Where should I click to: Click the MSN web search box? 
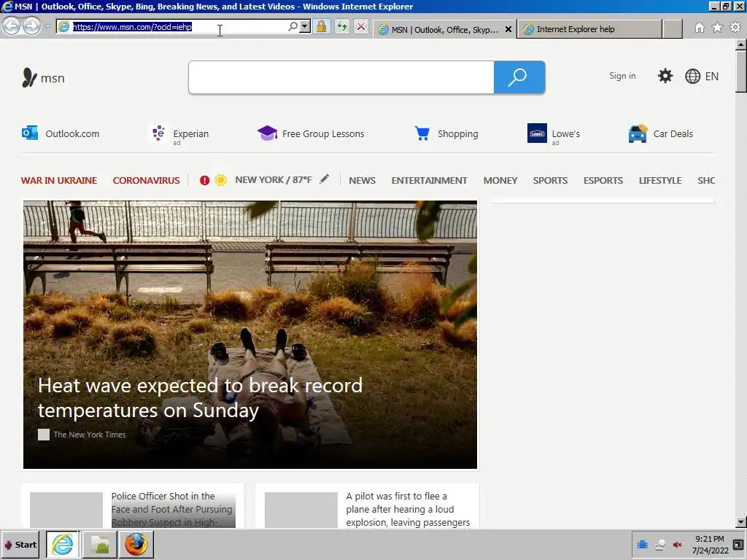pyautogui.click(x=341, y=77)
